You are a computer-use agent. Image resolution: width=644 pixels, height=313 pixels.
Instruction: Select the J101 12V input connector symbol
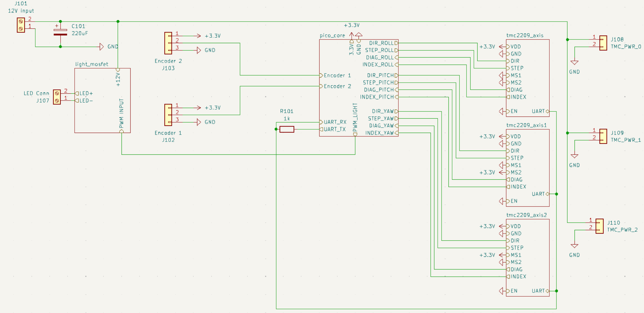click(21, 25)
